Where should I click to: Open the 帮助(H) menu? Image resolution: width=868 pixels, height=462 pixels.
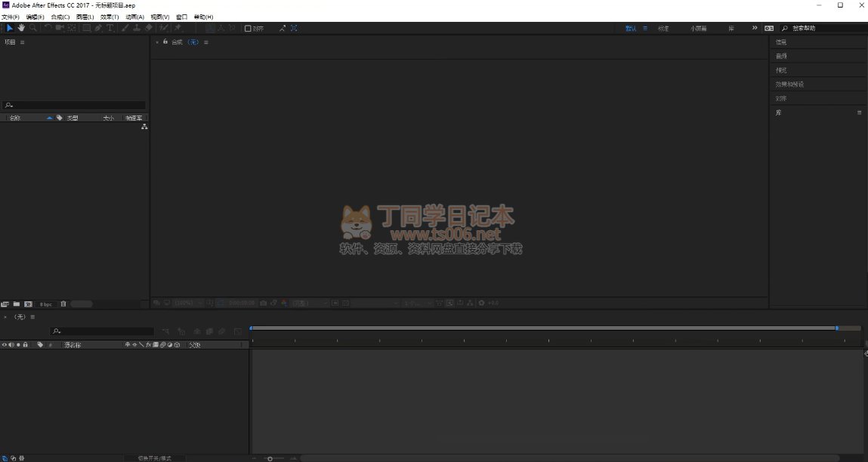click(x=203, y=17)
